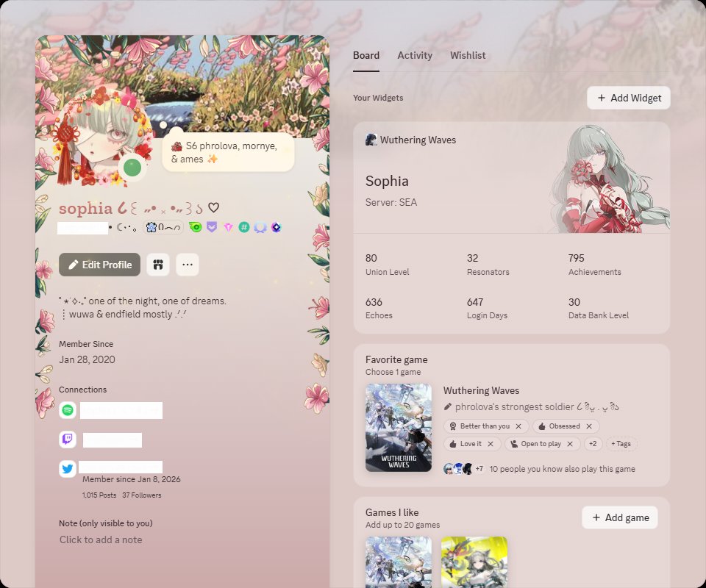Click the seat icon on Open to play
Image resolution: width=706 pixels, height=588 pixels.
(514, 444)
